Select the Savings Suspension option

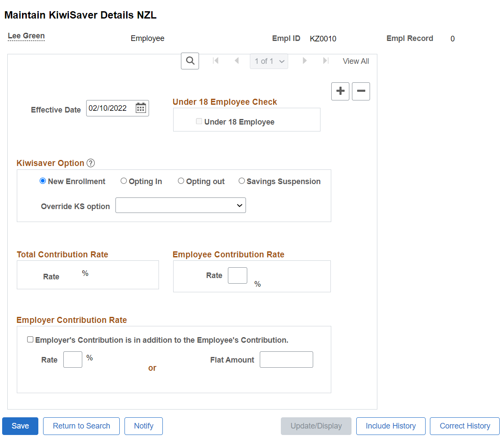tap(242, 181)
